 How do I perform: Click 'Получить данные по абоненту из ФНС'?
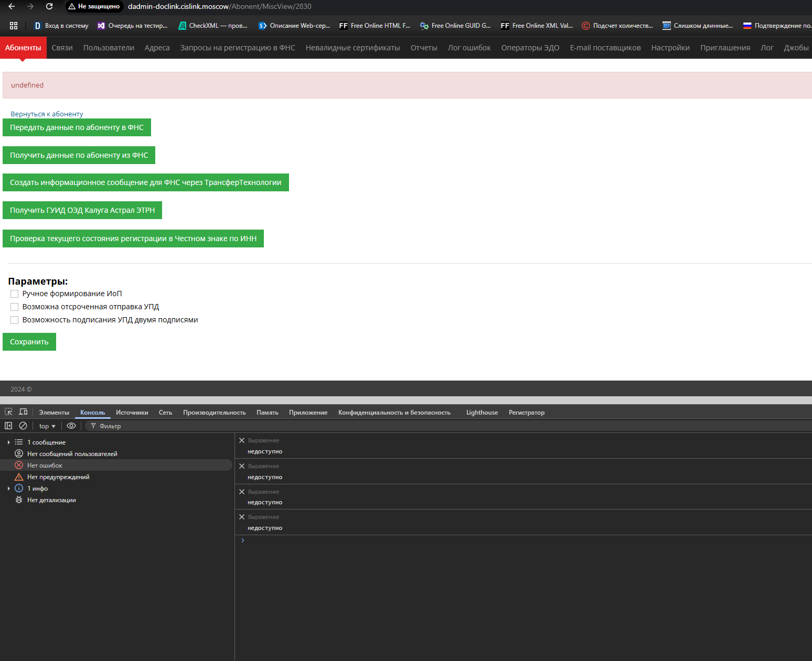pyautogui.click(x=79, y=155)
